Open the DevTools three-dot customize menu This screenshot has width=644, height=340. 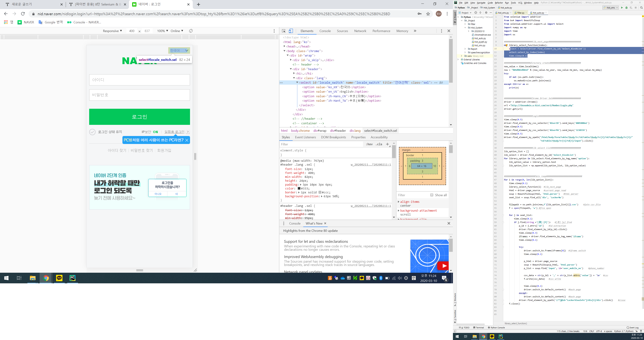tap(441, 31)
